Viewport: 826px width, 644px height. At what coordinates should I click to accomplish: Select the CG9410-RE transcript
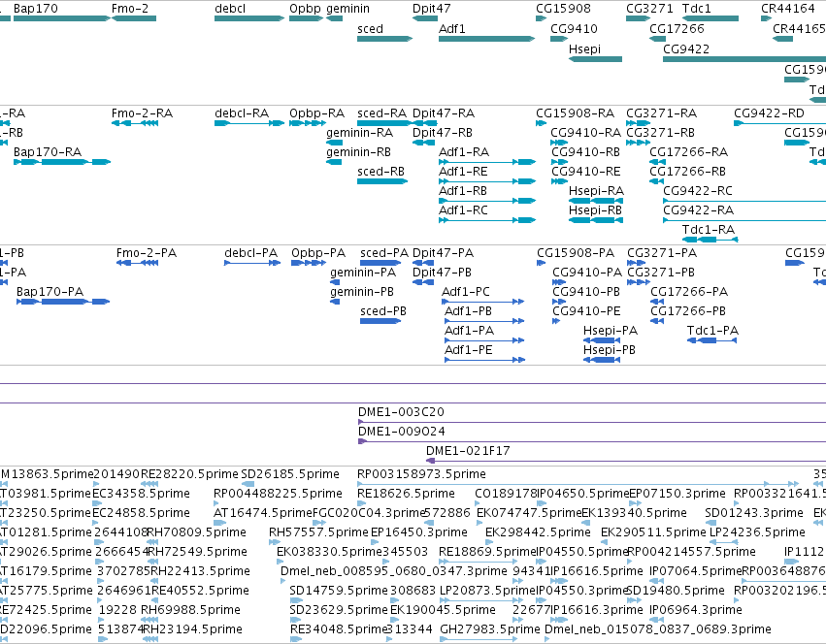pyautogui.click(x=559, y=181)
